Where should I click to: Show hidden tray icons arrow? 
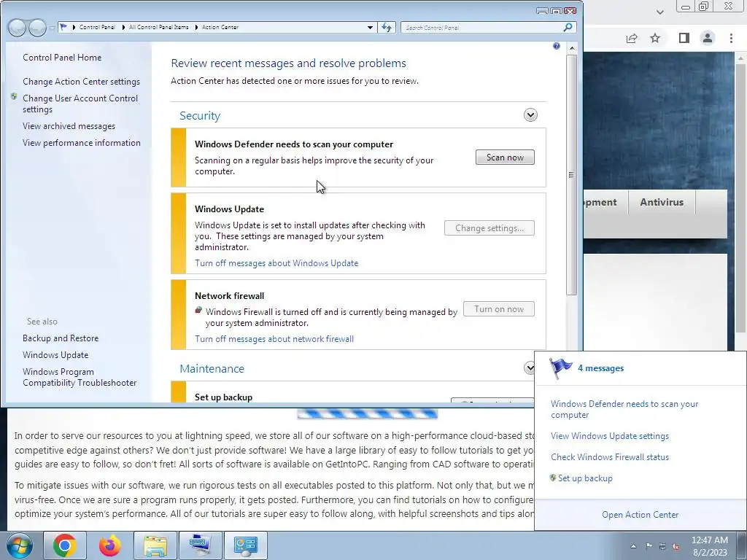point(633,546)
